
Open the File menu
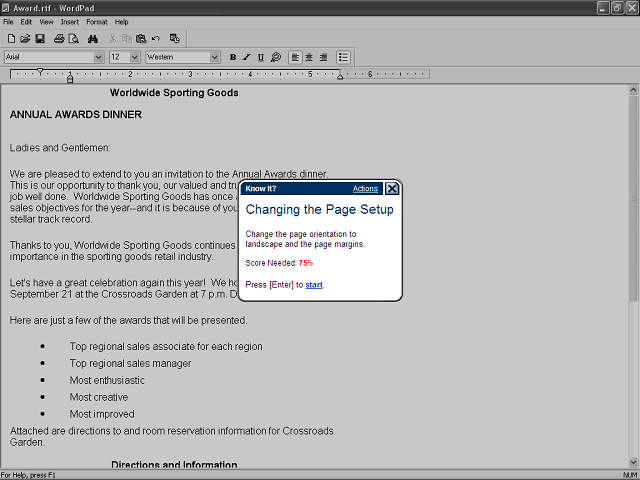(x=8, y=22)
